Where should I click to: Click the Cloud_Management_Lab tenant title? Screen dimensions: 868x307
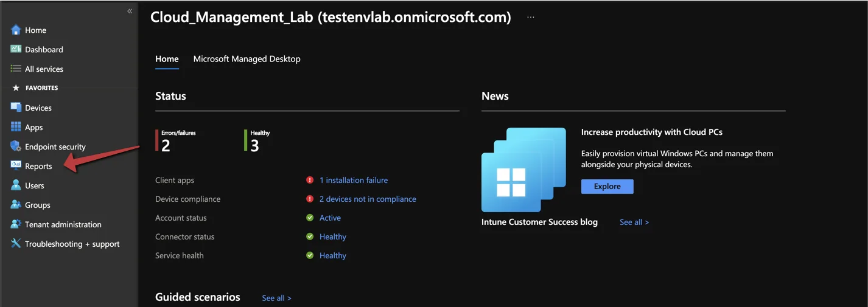click(x=331, y=17)
